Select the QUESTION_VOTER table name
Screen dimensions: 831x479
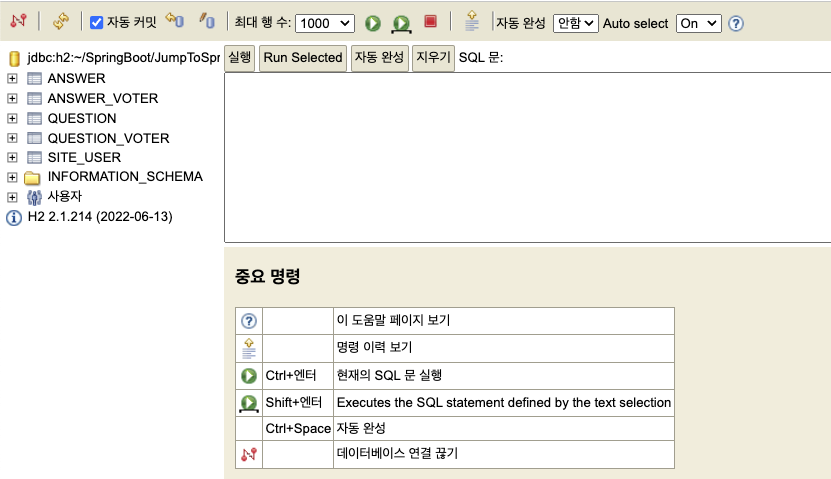pos(109,138)
